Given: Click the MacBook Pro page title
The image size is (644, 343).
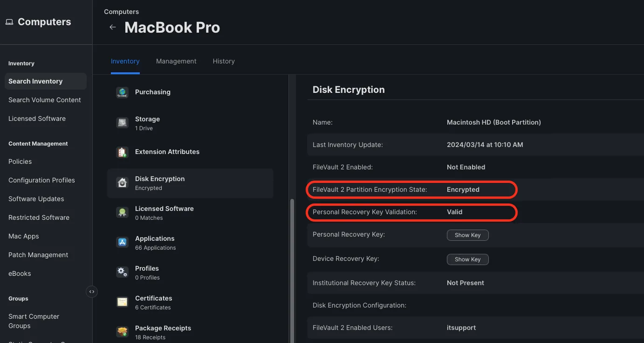Looking at the screenshot, I should (x=172, y=28).
